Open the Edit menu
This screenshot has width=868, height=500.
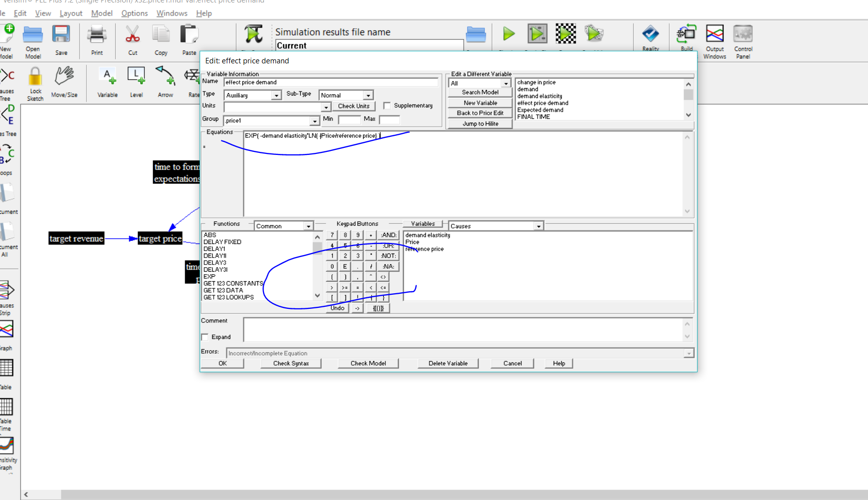pyautogui.click(x=20, y=13)
